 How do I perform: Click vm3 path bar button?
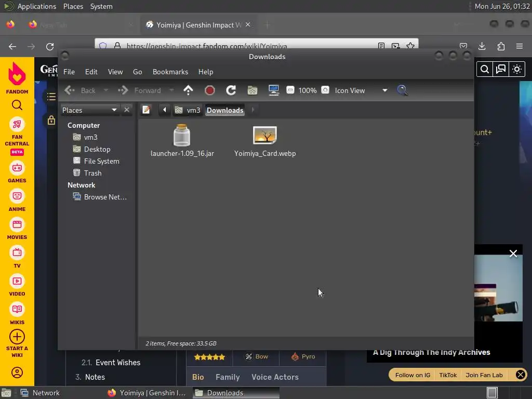coord(188,110)
